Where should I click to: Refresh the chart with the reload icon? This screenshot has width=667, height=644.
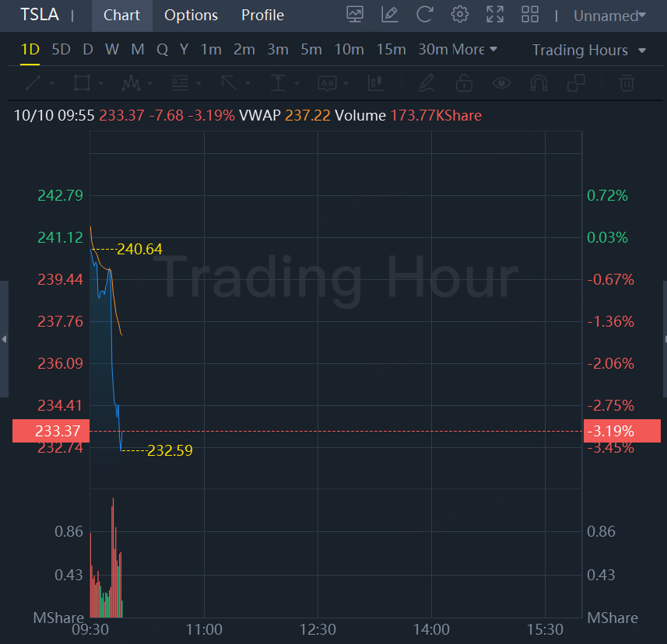click(424, 15)
